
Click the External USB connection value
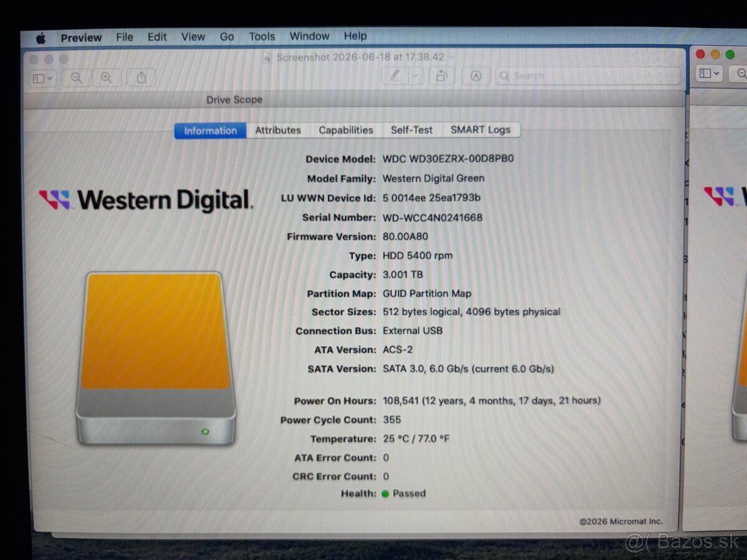point(413,330)
